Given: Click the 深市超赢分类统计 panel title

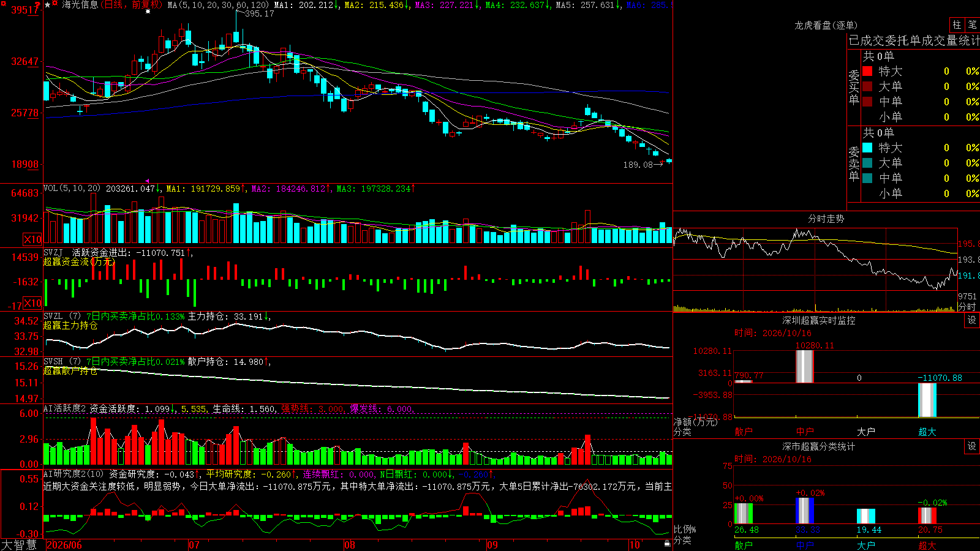Looking at the screenshot, I should [x=819, y=446].
